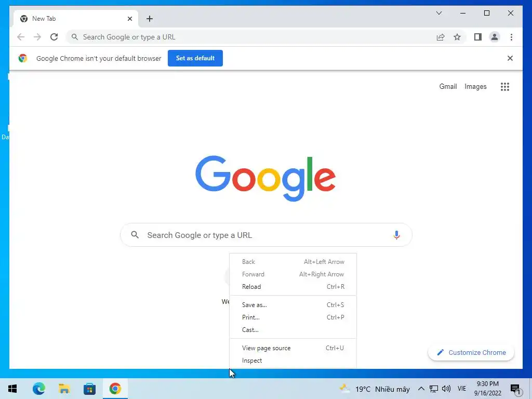Show hidden system tray icons
Viewport: 532px width, 399px height.
tap(421, 389)
